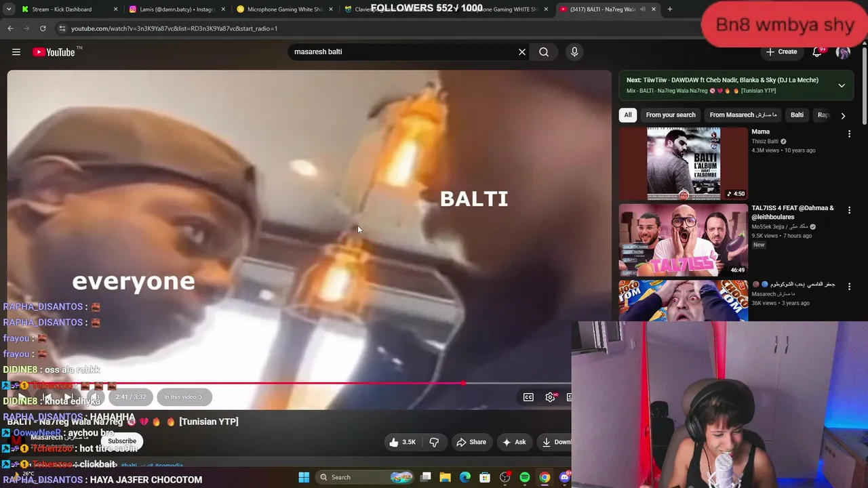Click the browser address bar URL
The height and width of the screenshot is (488, 868).
[174, 28]
